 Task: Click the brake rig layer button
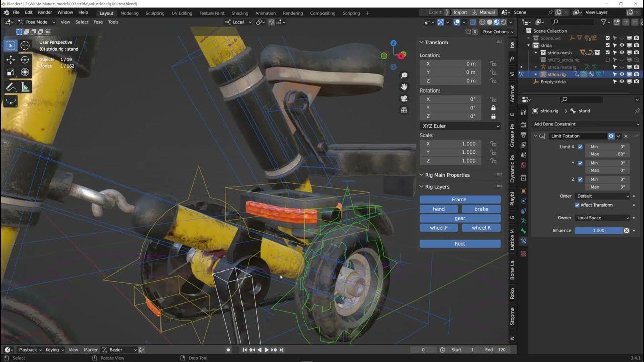point(481,209)
